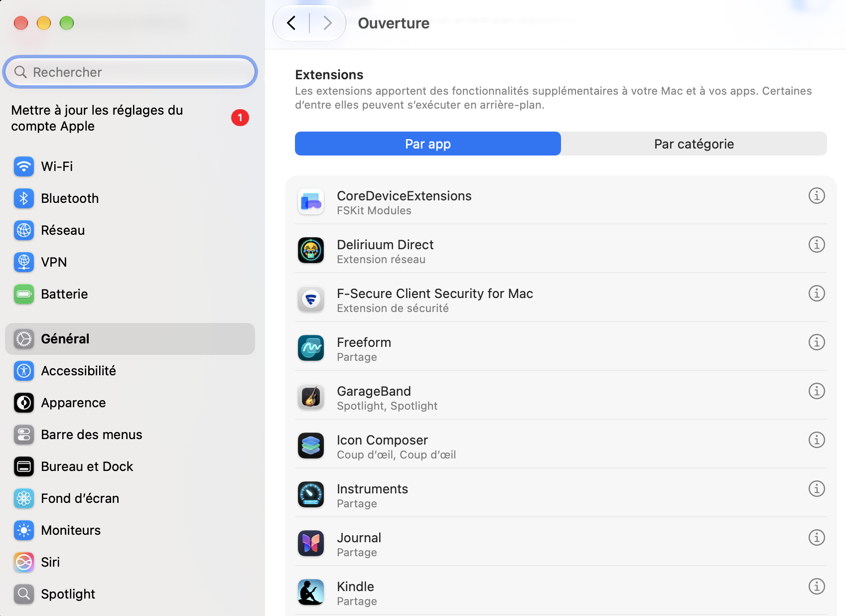The height and width of the screenshot is (616, 846).
Task: Open VPN settings pane
Action: coord(130,262)
